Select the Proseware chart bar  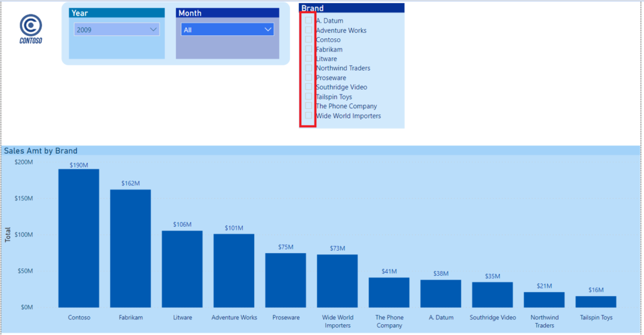coord(286,280)
